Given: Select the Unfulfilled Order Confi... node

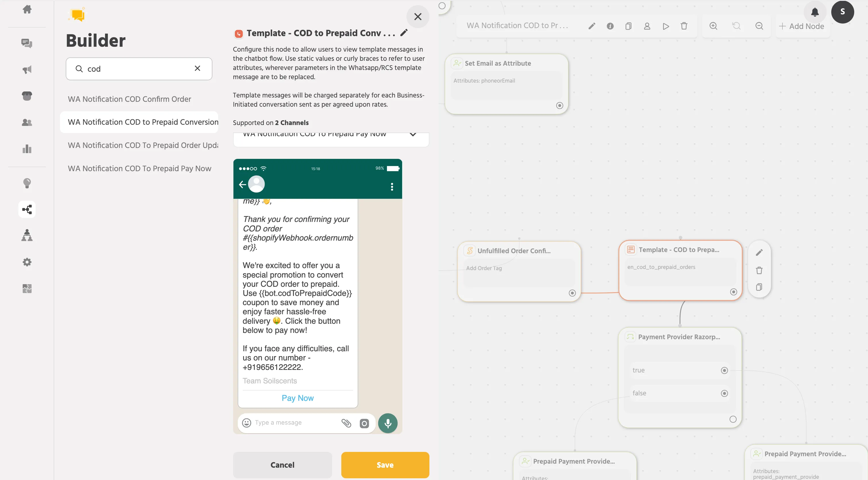Looking at the screenshot, I should pyautogui.click(x=519, y=271).
